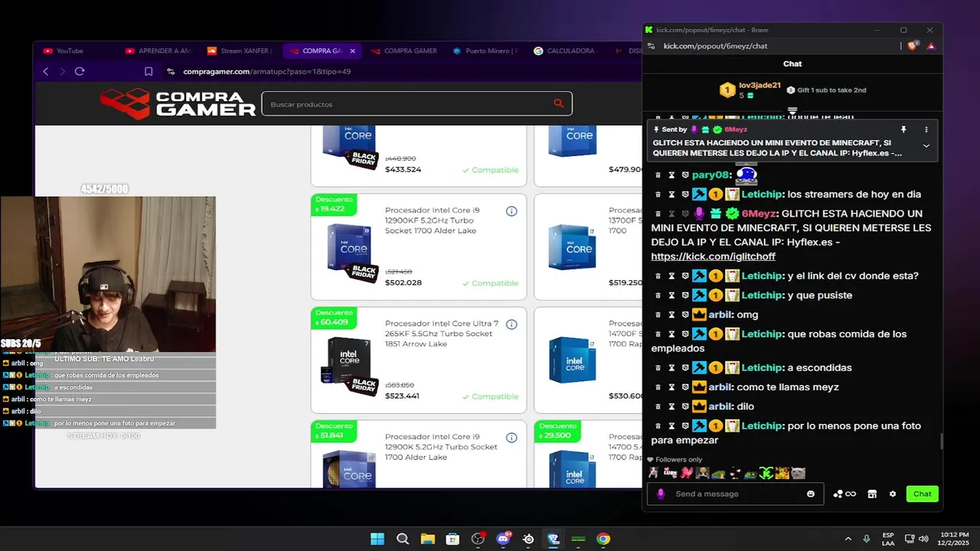The width and height of the screenshot is (980, 551).
Task: Click the Compra Gamer logo
Action: click(x=178, y=103)
